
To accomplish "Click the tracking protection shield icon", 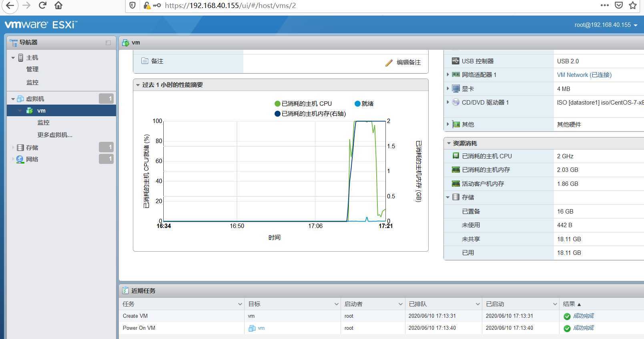I will coord(132,6).
